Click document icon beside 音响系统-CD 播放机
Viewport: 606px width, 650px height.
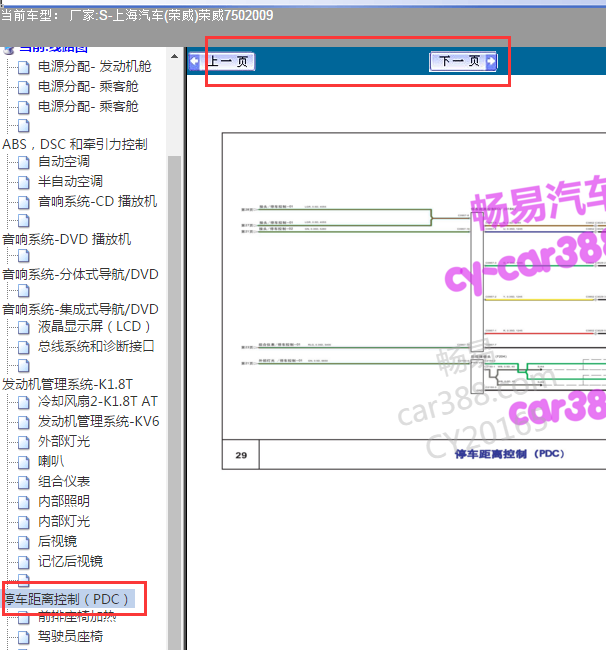pyautogui.click(x=24, y=202)
